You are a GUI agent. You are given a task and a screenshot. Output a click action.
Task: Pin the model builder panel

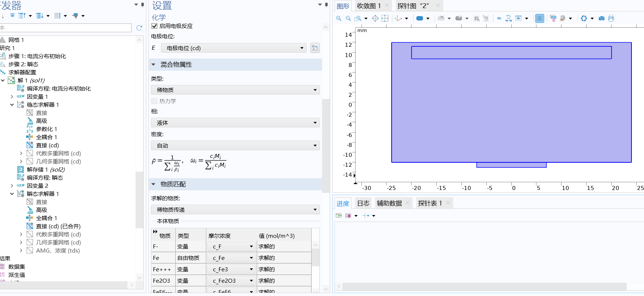[143, 5]
